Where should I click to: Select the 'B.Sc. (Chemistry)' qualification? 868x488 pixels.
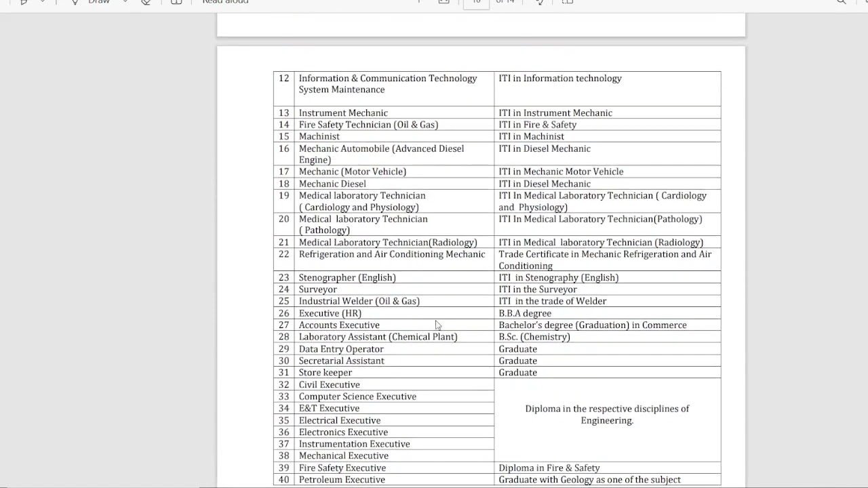click(x=534, y=337)
